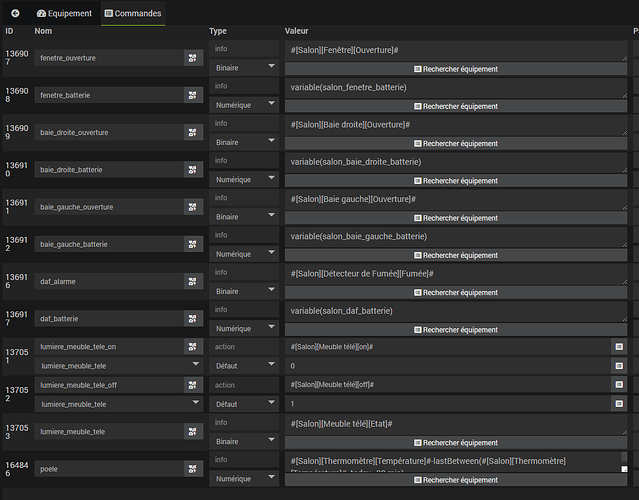Edit value field #[Salon][Fenêtre][Ouverture]#

pyautogui.click(x=456, y=51)
